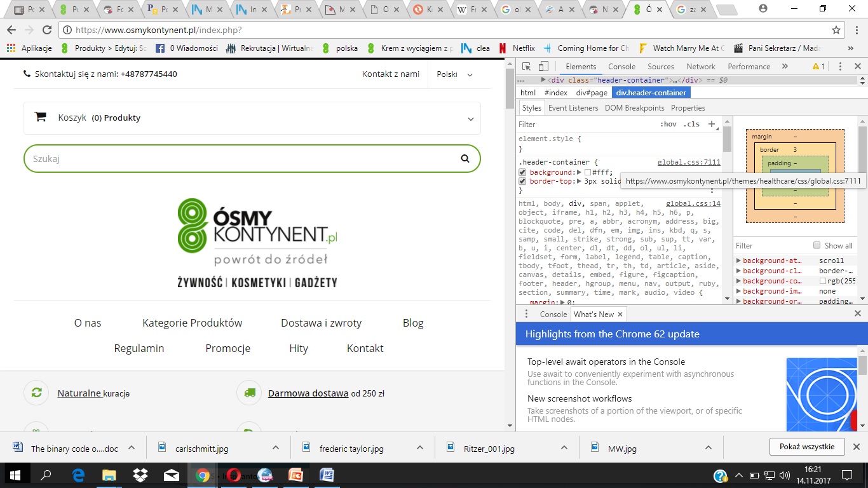Open the Properties pane tab
Screen dimensions: 868x488
pyautogui.click(x=688, y=108)
